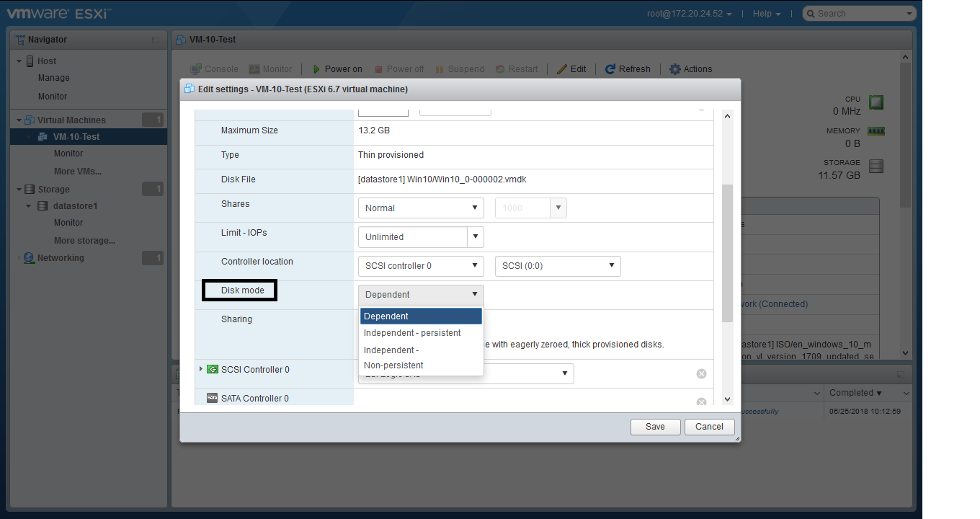Remove SATA Controller 0 with the X icon

click(701, 402)
